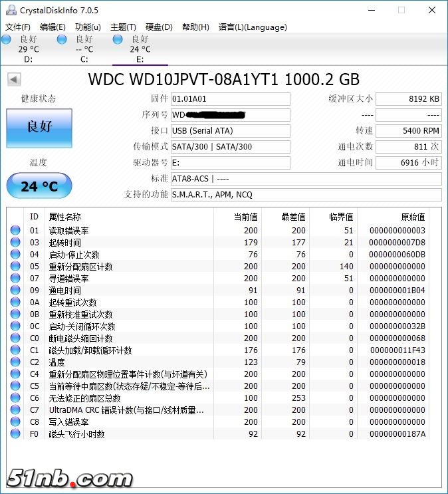This screenshot has width=448, height=494.
Task: Click the drive letter field E:
Action: (x=230, y=163)
